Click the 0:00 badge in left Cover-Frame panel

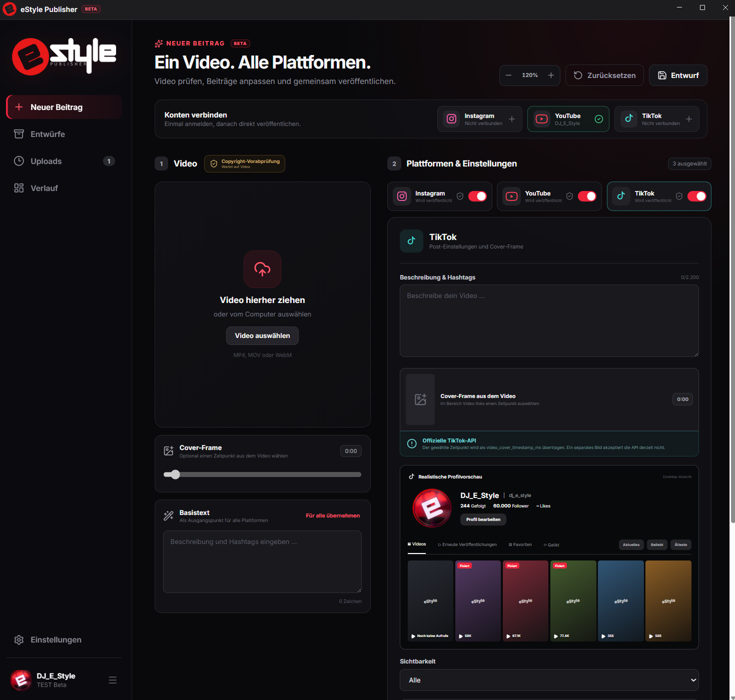[351, 451]
